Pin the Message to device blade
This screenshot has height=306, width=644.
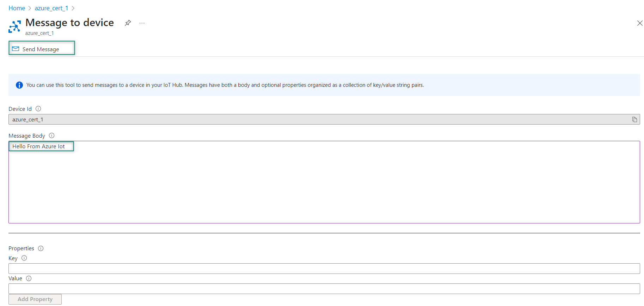click(x=128, y=23)
